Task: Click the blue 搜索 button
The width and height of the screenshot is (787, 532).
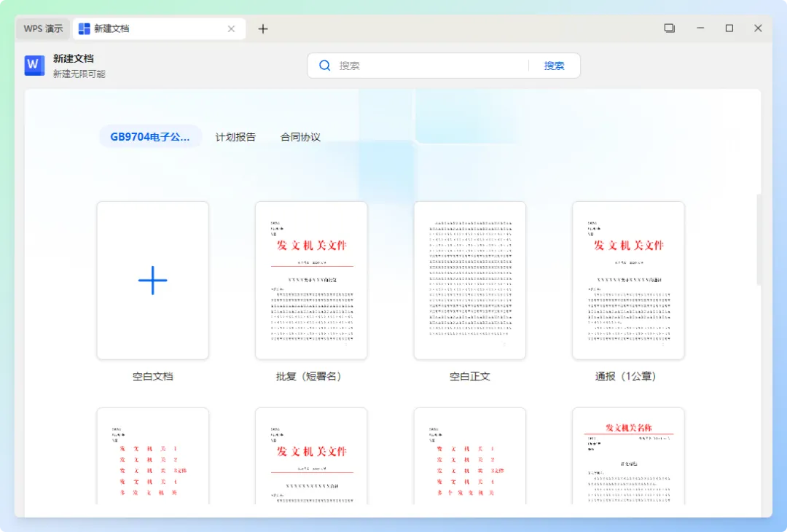Action: click(x=554, y=66)
